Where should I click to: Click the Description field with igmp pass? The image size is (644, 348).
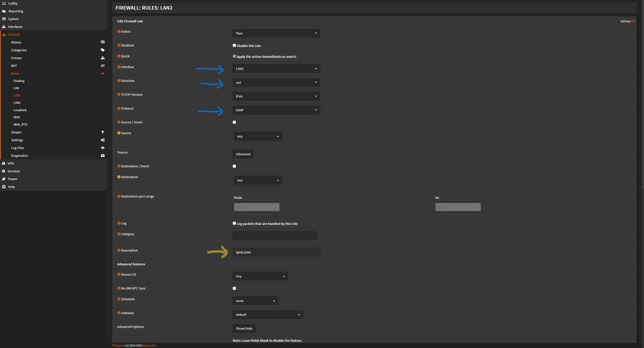(x=276, y=252)
